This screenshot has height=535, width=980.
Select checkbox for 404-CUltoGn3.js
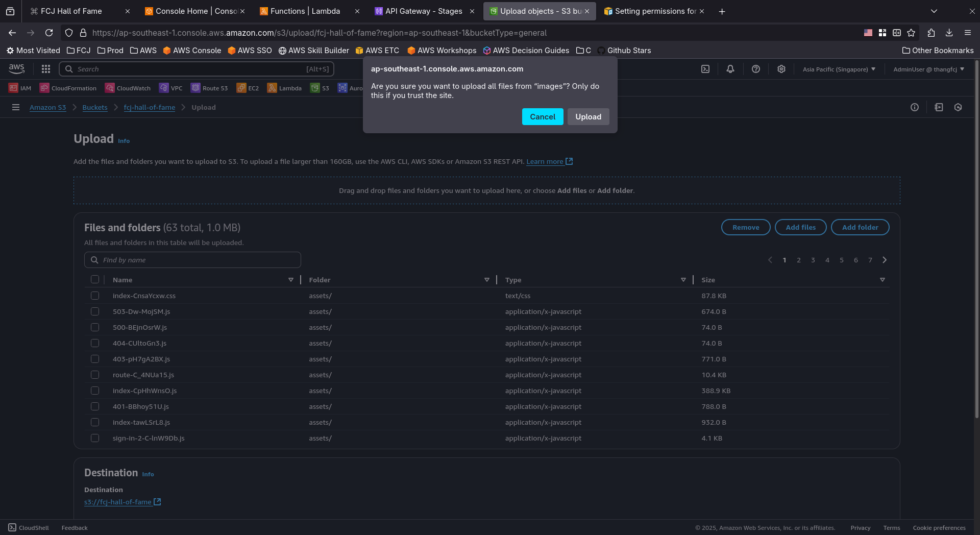(95, 343)
